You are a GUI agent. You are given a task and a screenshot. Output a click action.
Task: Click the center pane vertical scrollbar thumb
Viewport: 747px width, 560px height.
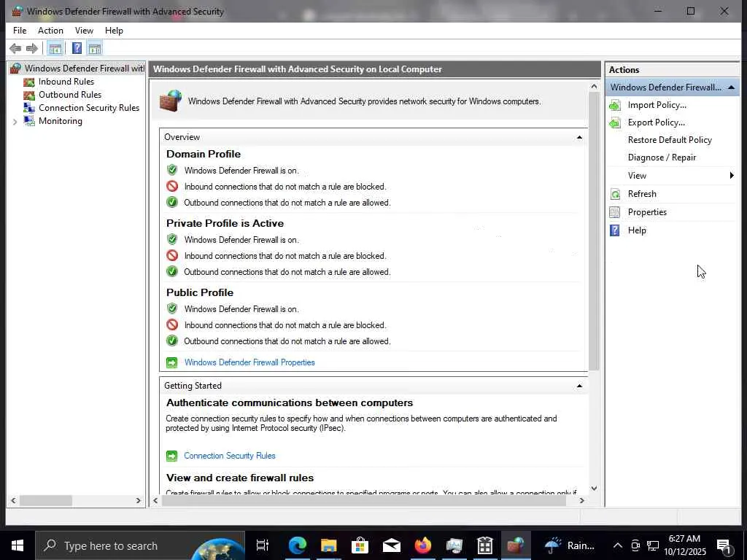pyautogui.click(x=594, y=231)
